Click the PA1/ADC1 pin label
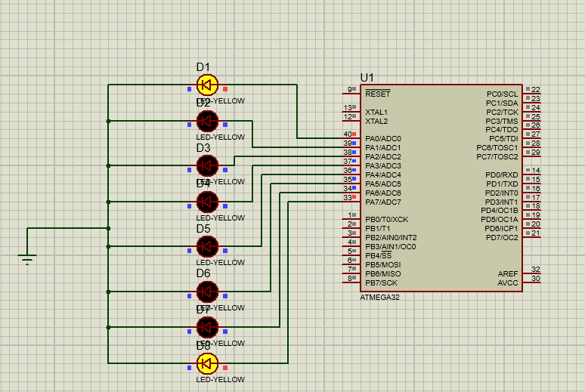The width and height of the screenshot is (585, 392). click(x=383, y=148)
